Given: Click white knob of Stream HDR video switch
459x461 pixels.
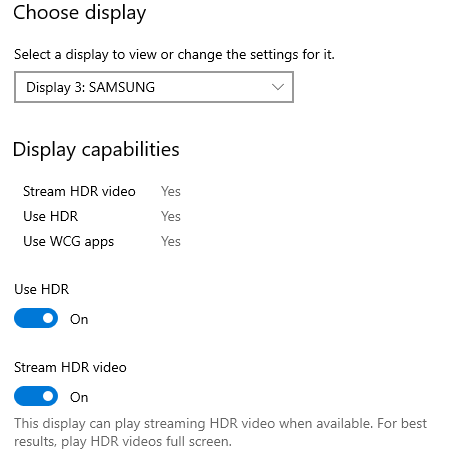Looking at the screenshot, I should coord(48,396).
